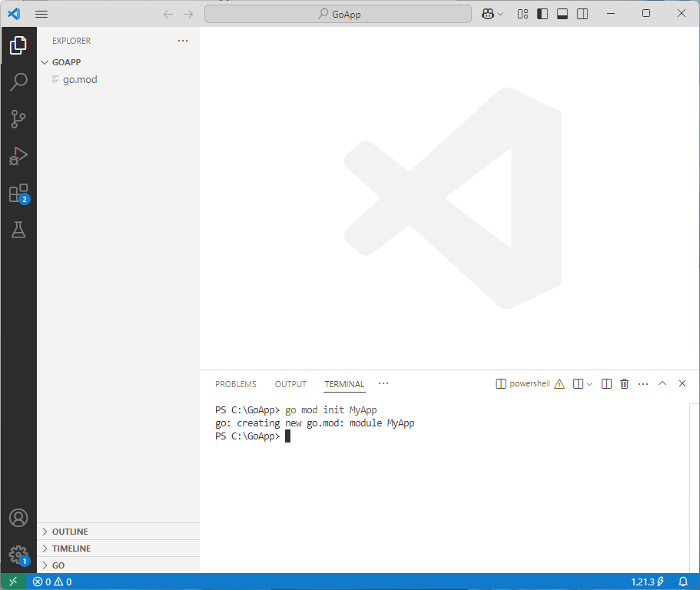
Task: Switch to the OUTPUT tab
Action: point(290,384)
